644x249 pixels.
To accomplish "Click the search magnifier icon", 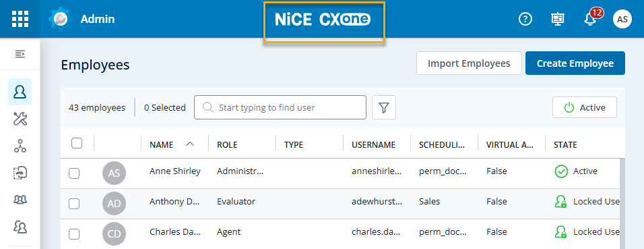I will pyautogui.click(x=208, y=107).
